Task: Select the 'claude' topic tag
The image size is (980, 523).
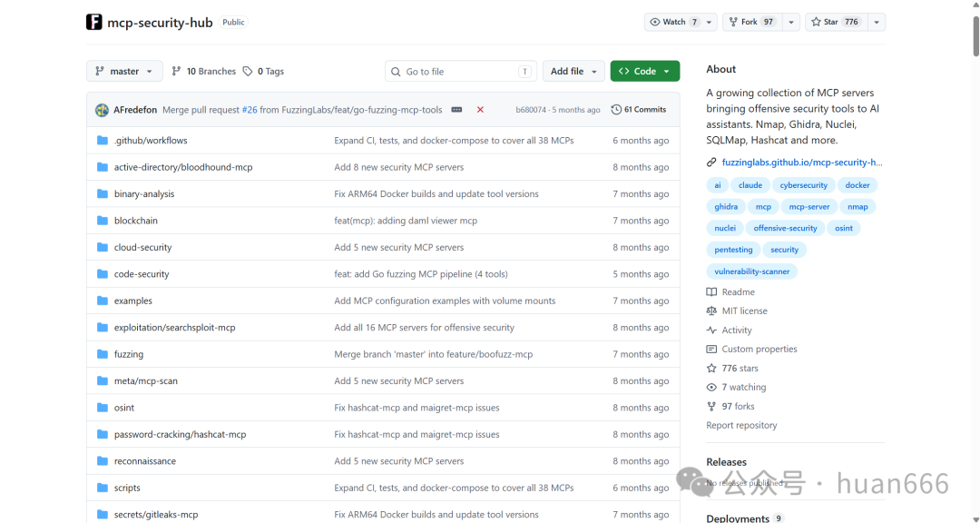Action: tap(750, 185)
